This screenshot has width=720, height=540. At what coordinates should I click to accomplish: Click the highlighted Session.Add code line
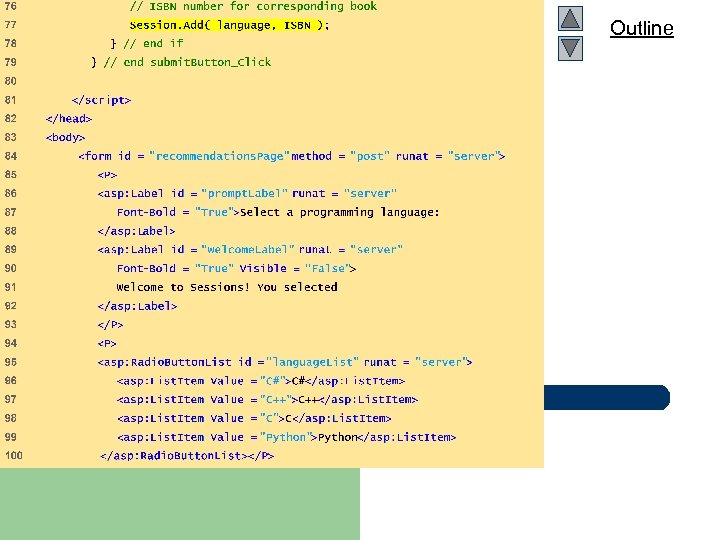[x=229, y=25]
